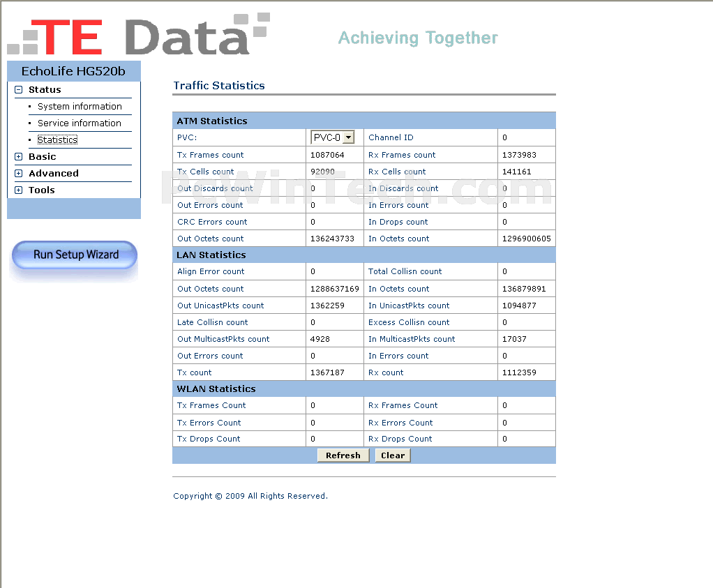Click the Achieving Together slogan

click(419, 38)
